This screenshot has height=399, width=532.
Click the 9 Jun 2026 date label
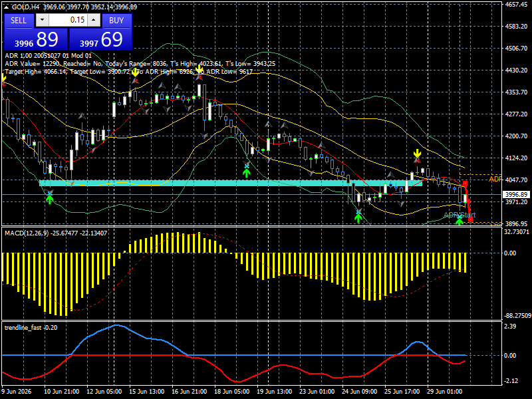tap(17, 391)
